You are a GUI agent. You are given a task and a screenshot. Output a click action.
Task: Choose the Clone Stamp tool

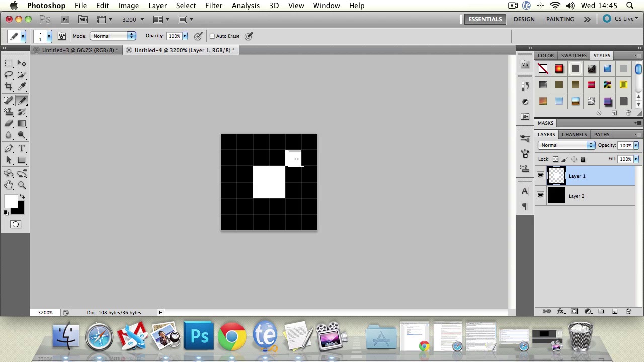9,112
